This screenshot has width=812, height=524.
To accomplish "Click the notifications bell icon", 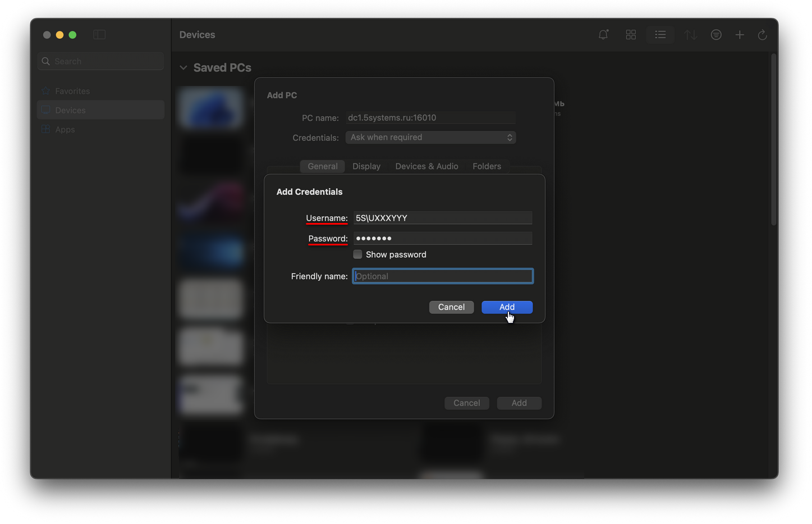I will coord(603,35).
